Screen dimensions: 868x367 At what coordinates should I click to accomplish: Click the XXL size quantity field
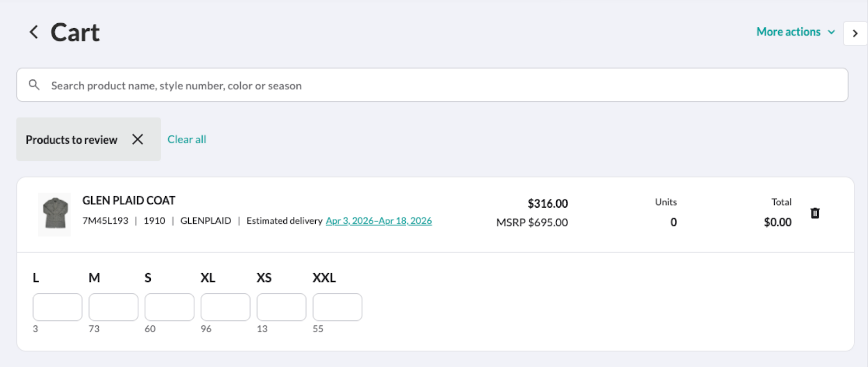coord(337,307)
